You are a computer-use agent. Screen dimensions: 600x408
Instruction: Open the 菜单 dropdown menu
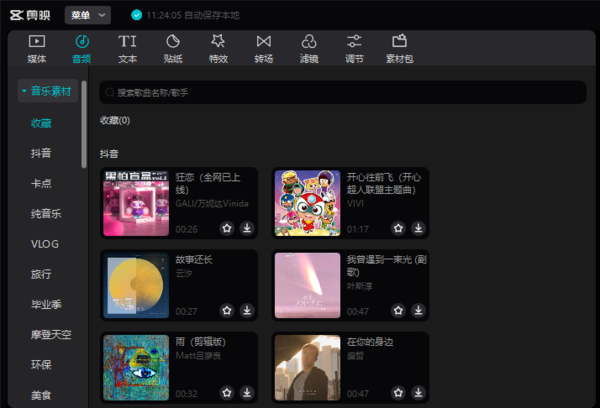88,15
